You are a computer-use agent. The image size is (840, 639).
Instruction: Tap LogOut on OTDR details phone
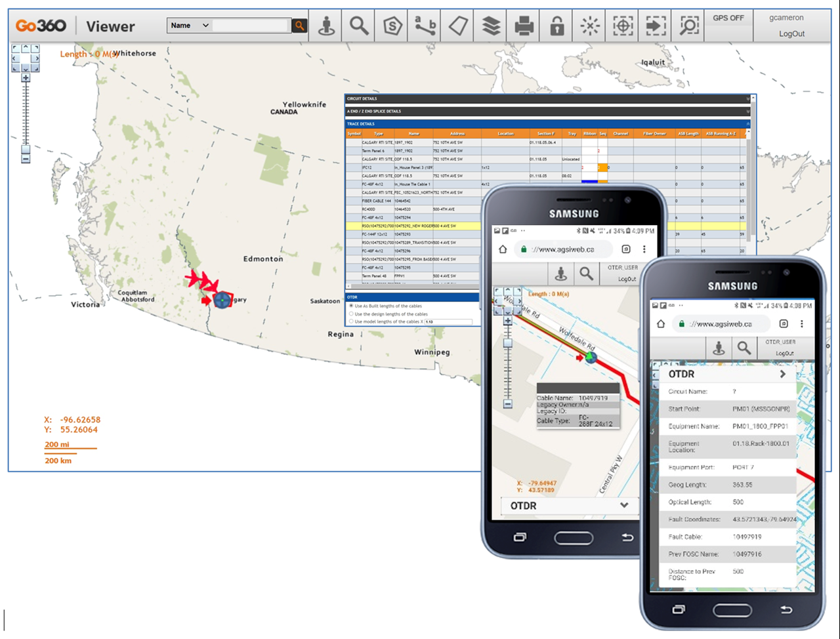(x=784, y=353)
